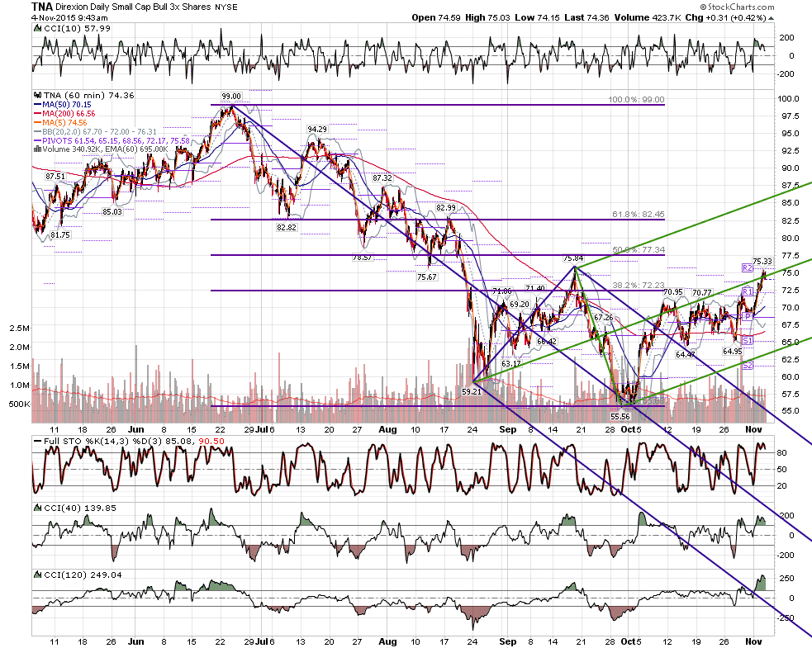Click the 55.56 low price label
Viewport: 812px width, 648px height.
pos(620,416)
